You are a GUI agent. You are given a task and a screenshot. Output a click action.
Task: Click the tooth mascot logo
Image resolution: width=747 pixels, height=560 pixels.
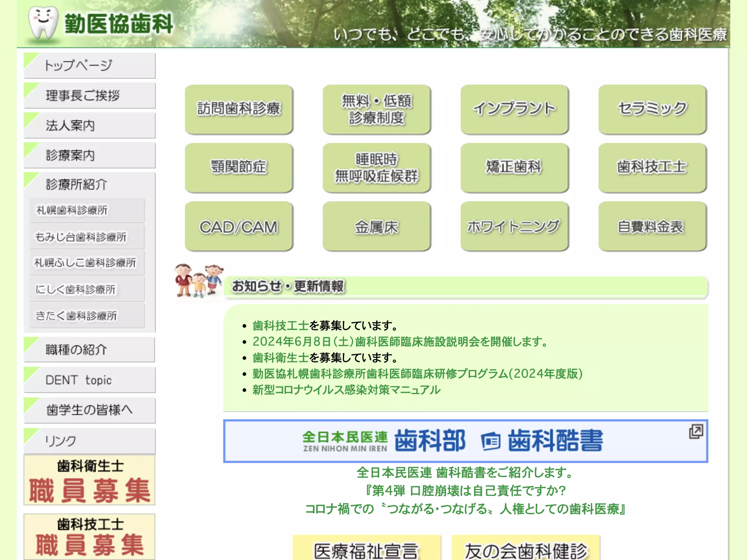point(43,23)
